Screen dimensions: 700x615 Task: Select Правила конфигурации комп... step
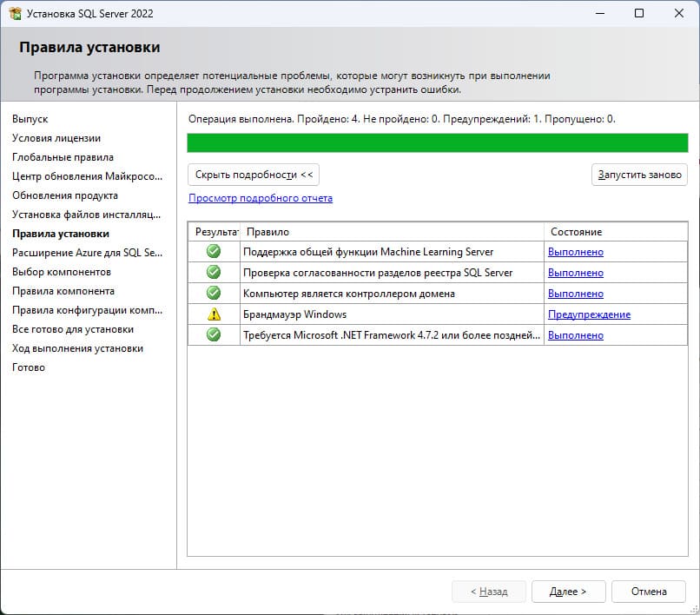tap(87, 310)
